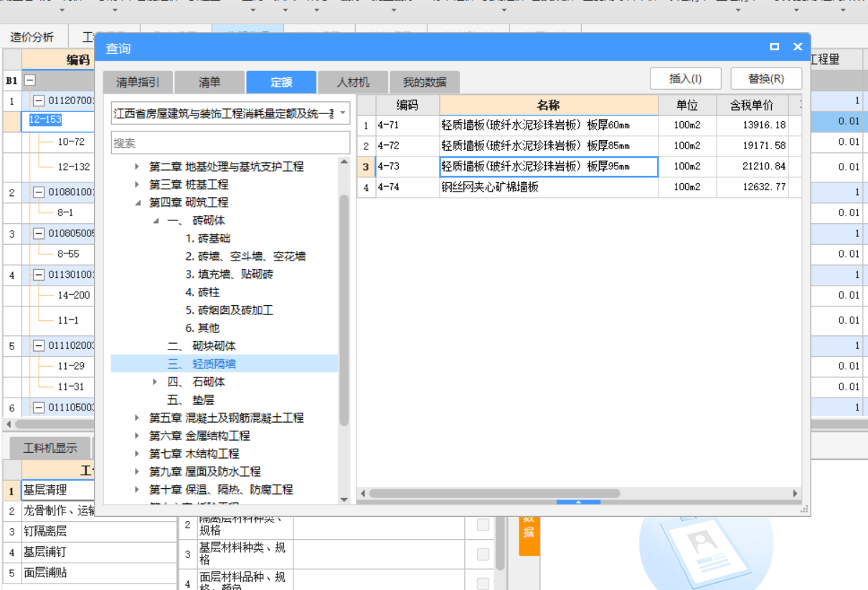
Task: Tick checkbox for 隔离层材料种类、规格
Action: 483,525
